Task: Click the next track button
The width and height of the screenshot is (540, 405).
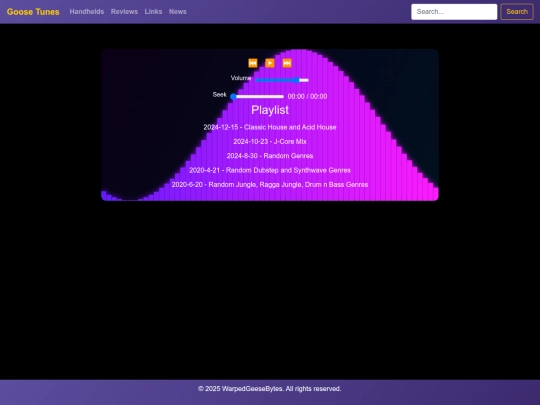Action: 287,63
